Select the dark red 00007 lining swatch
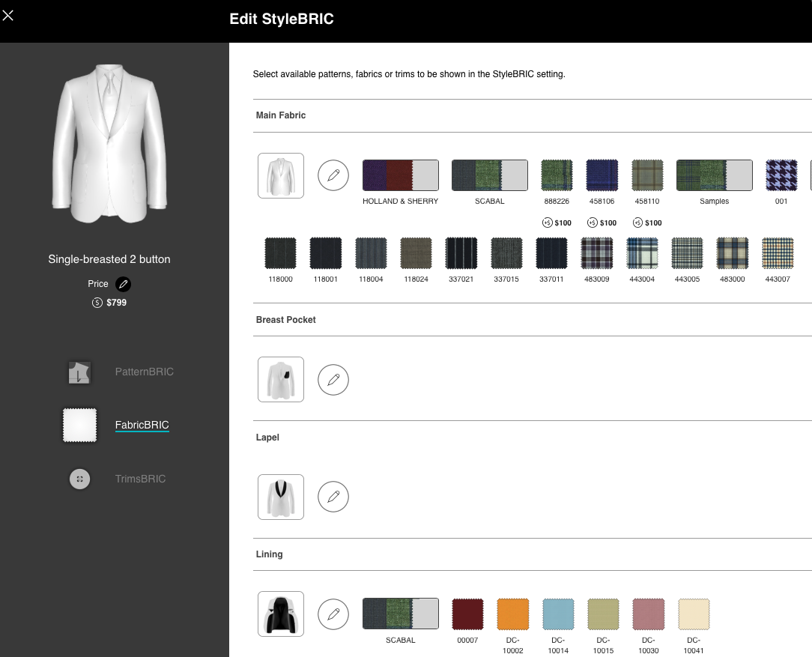The height and width of the screenshot is (657, 812). 467,614
